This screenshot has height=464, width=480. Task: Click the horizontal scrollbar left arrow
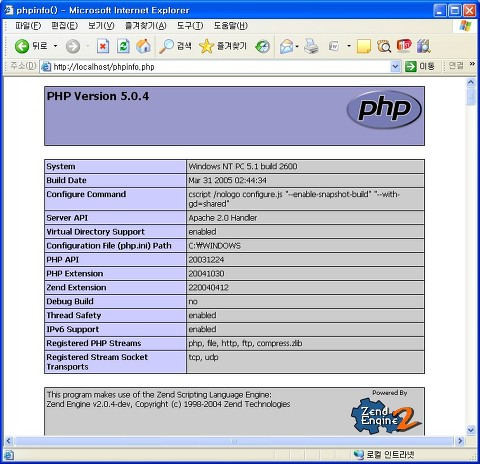point(9,441)
